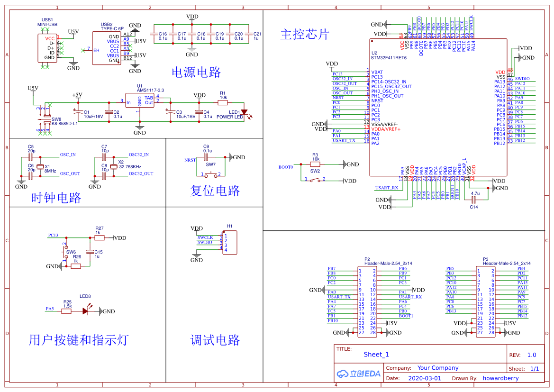Click the REV value 1.0

point(532,355)
